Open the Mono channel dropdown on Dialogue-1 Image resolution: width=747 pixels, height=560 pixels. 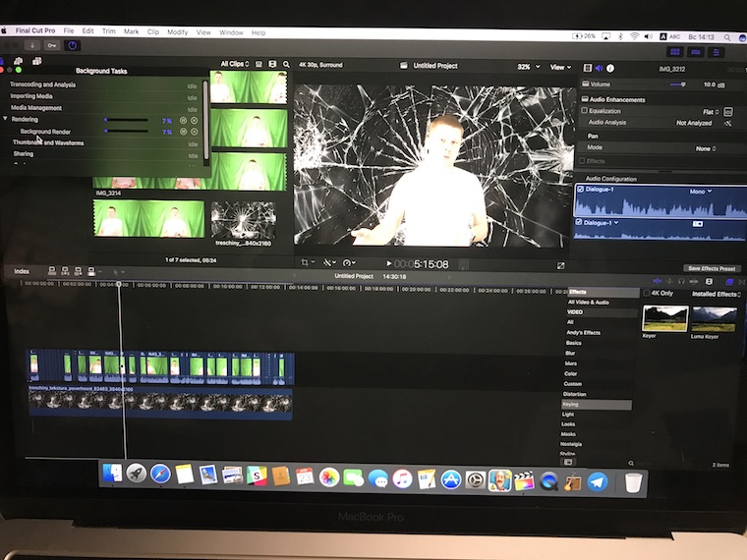click(x=700, y=192)
